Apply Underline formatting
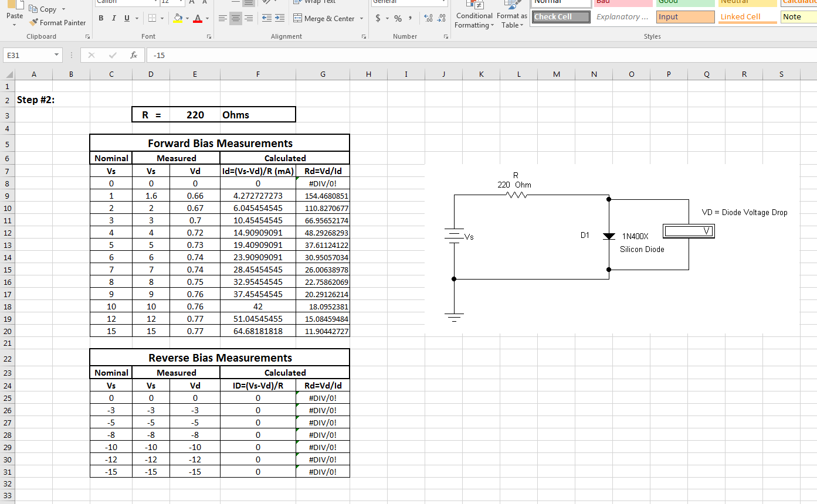This screenshot has width=817, height=504. point(127,19)
